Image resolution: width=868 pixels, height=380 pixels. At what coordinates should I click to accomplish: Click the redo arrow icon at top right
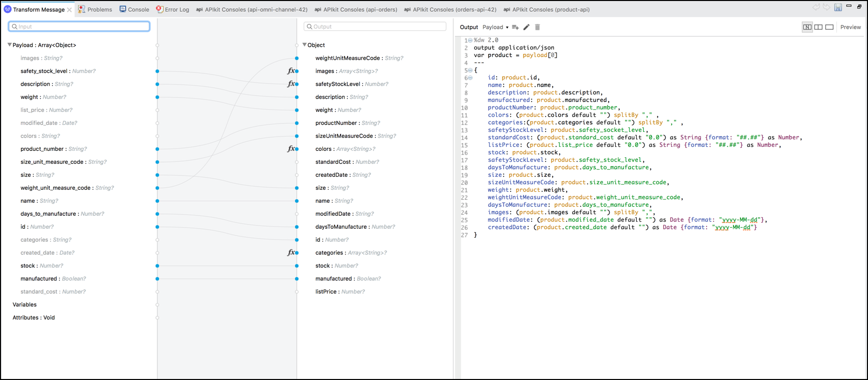[x=826, y=7]
